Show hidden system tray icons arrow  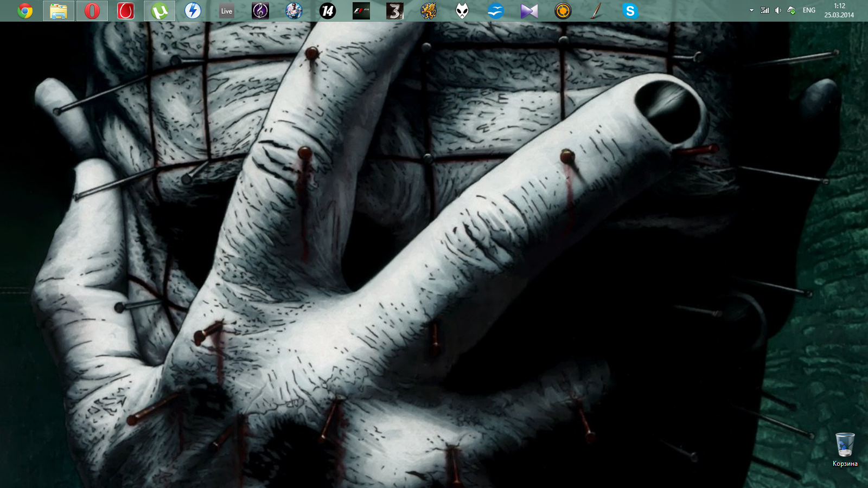(751, 10)
